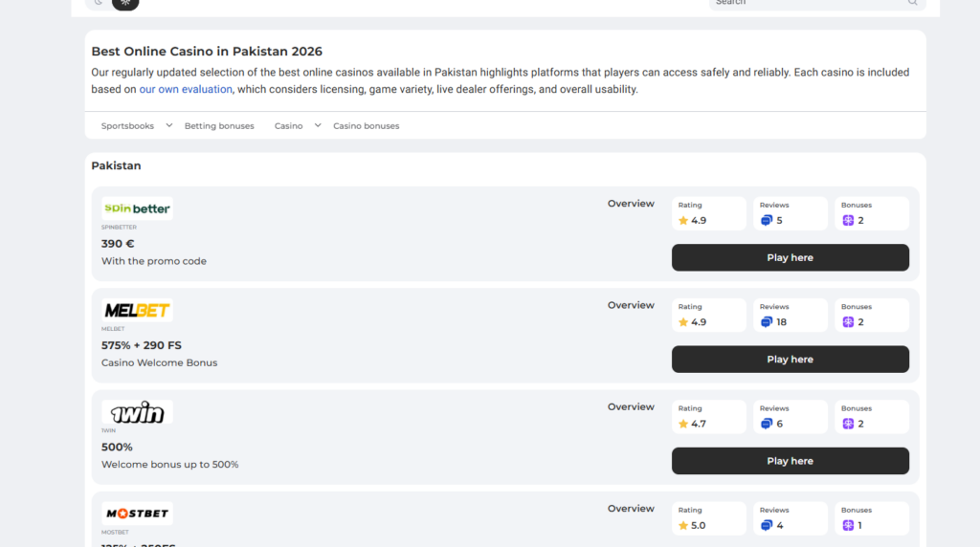Screen dimensions: 980x547
Task: Click the bonuses gift icon for 1win
Action: pyautogui.click(x=848, y=424)
